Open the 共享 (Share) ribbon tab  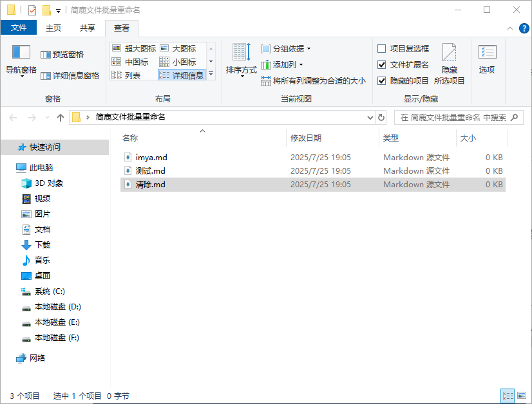(x=87, y=28)
